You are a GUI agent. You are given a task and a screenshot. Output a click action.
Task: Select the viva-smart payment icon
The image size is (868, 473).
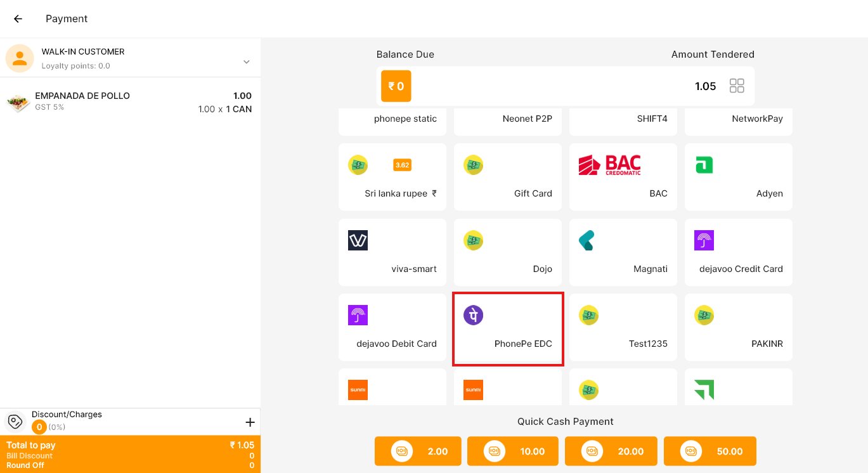[358, 240]
